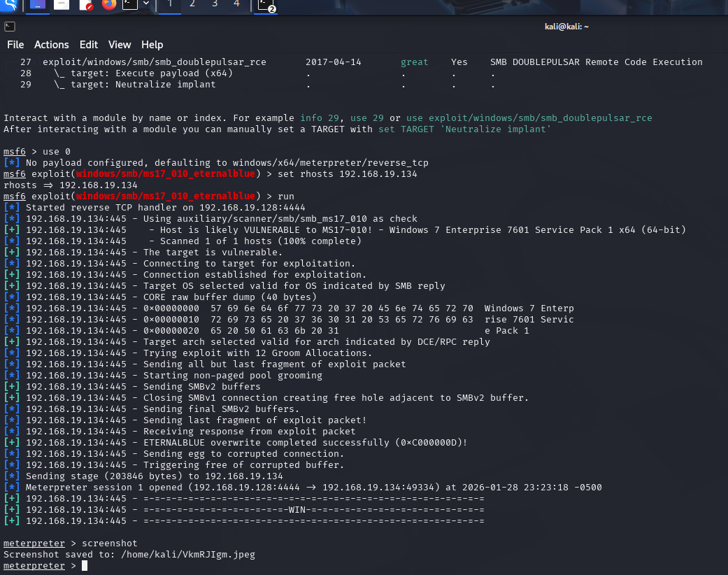This screenshot has width=728, height=575.
Task: Click the 'screenshot' command text
Action: pos(110,544)
